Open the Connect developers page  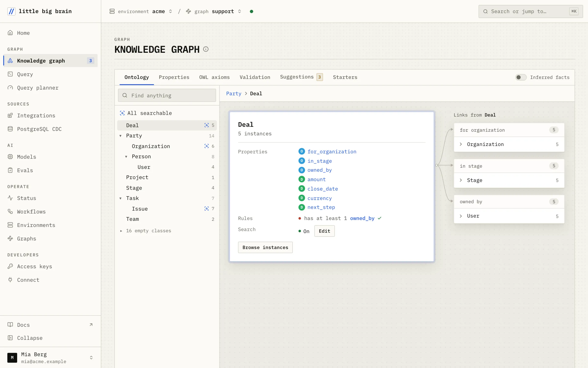[x=50, y=280]
